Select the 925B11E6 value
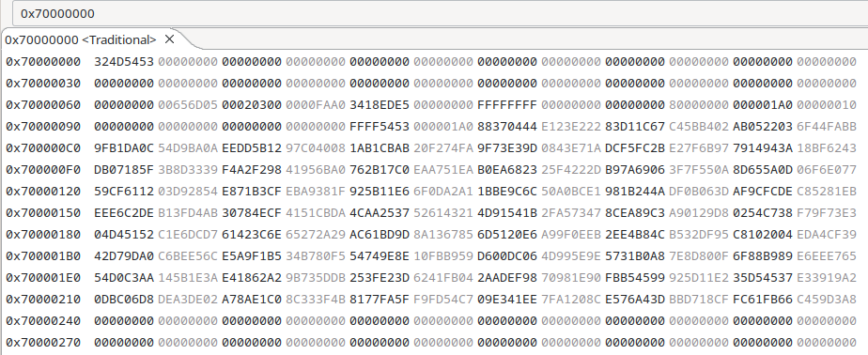The height and width of the screenshot is (355, 868). (380, 191)
